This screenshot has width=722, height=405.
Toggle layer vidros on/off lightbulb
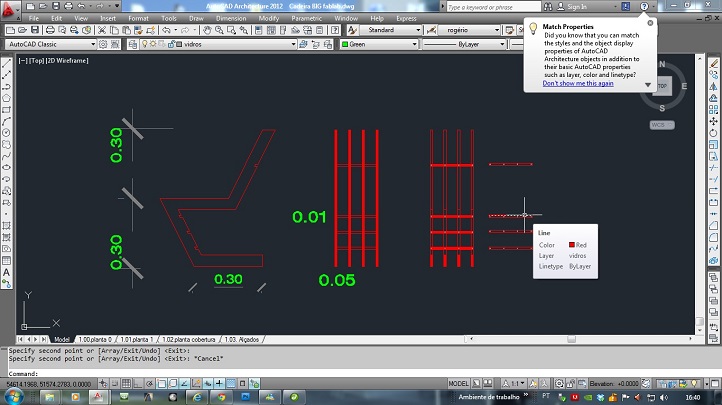pos(145,44)
